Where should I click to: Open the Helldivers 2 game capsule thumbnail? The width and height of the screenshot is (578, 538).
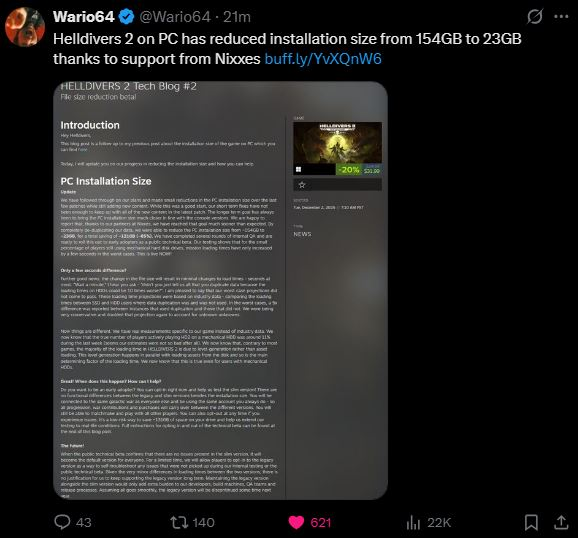click(x=337, y=148)
